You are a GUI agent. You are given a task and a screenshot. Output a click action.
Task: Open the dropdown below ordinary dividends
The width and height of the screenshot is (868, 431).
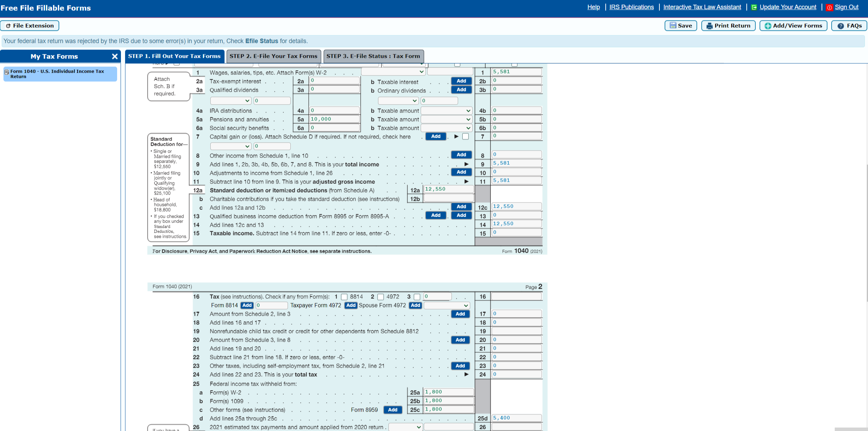click(x=398, y=101)
